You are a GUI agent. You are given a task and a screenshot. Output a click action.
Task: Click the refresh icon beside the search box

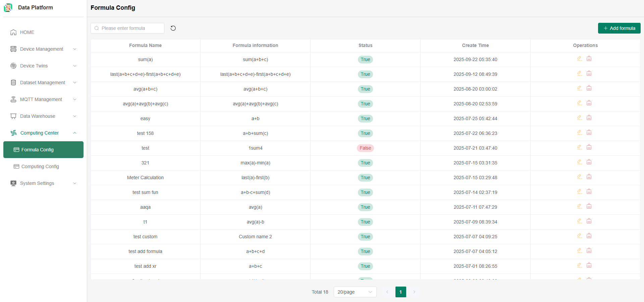tap(173, 28)
